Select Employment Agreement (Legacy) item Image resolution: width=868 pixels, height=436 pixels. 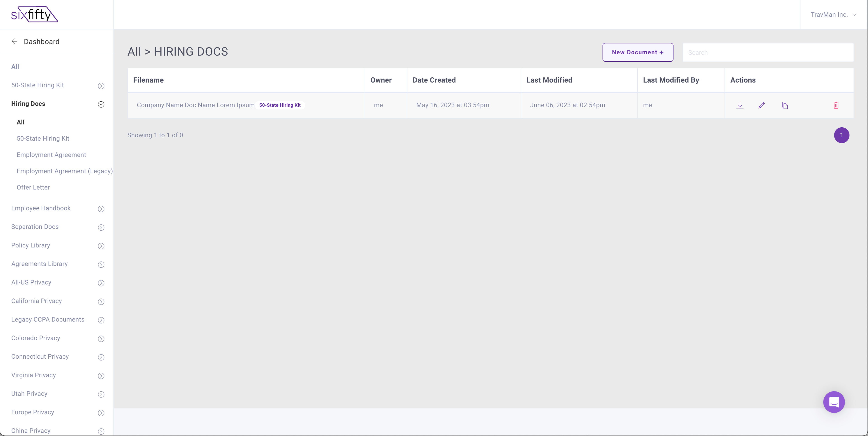[x=65, y=171]
